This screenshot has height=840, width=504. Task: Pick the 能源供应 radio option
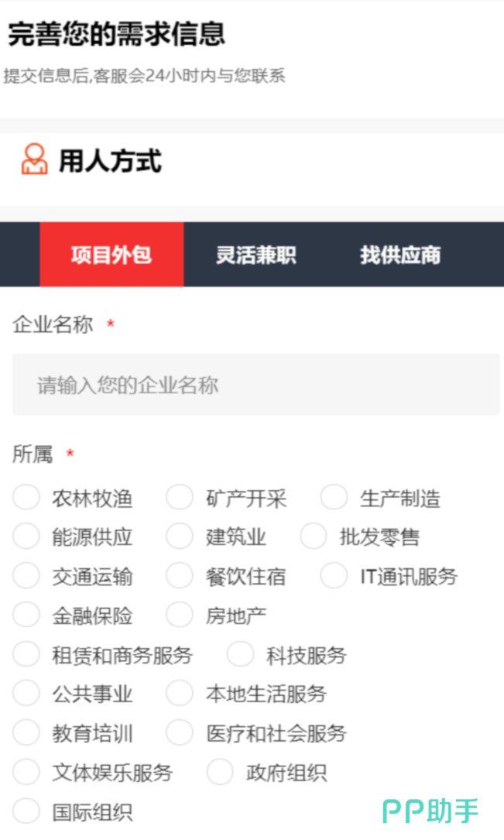[x=26, y=537]
